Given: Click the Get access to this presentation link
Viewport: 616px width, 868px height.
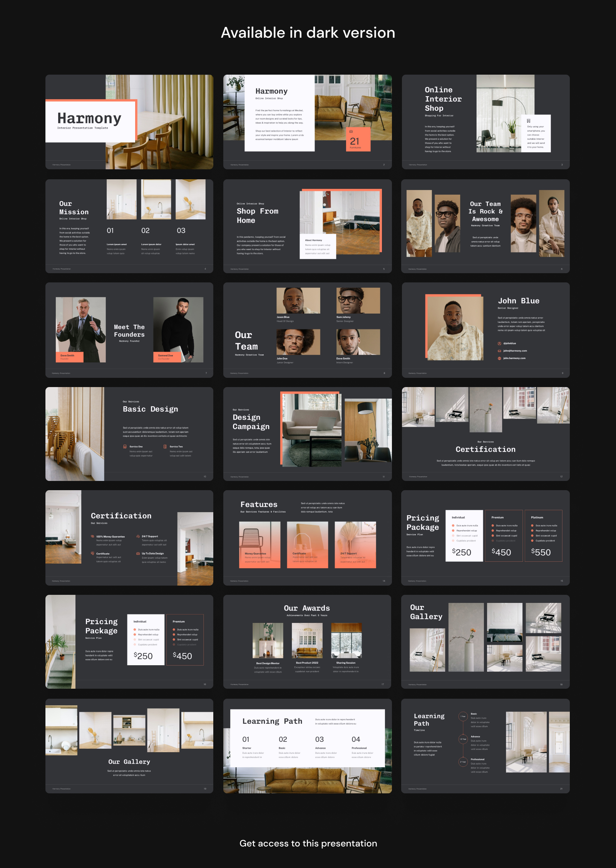Looking at the screenshot, I should pos(308,843).
